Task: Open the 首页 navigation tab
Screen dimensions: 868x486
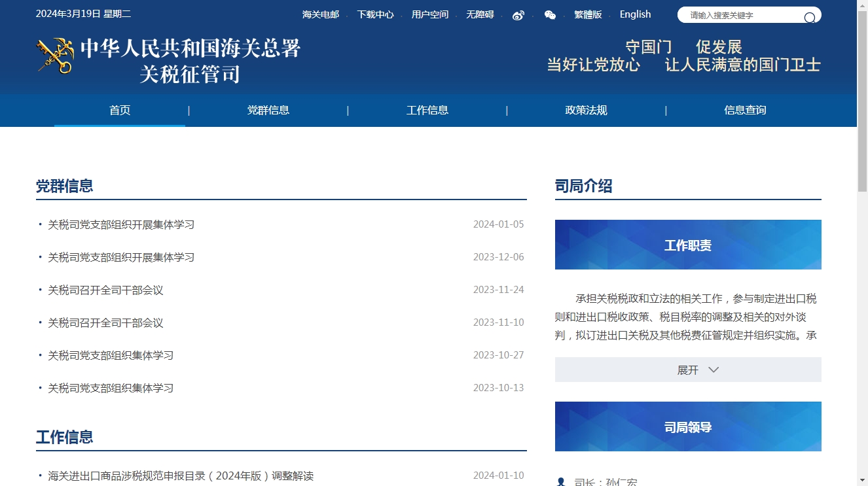Action: 120,111
